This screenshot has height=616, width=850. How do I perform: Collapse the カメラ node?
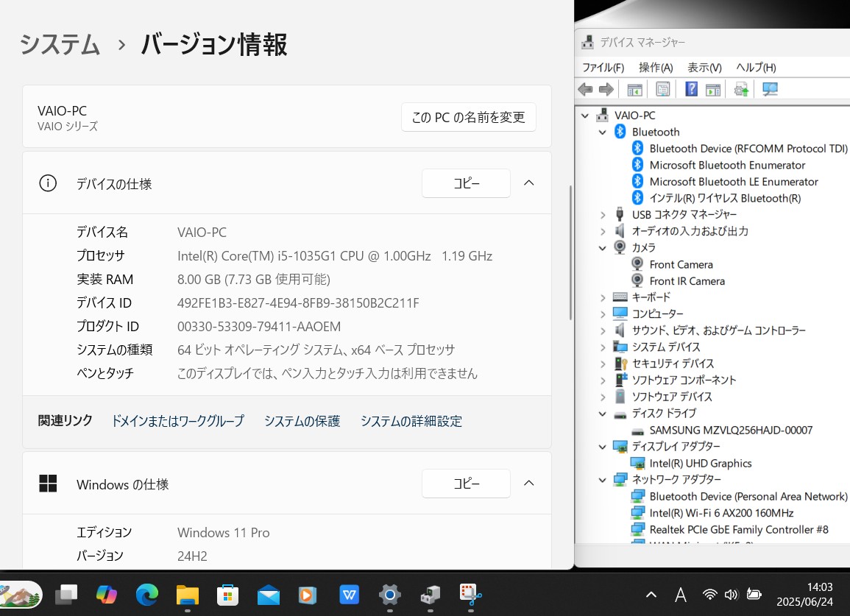603,247
